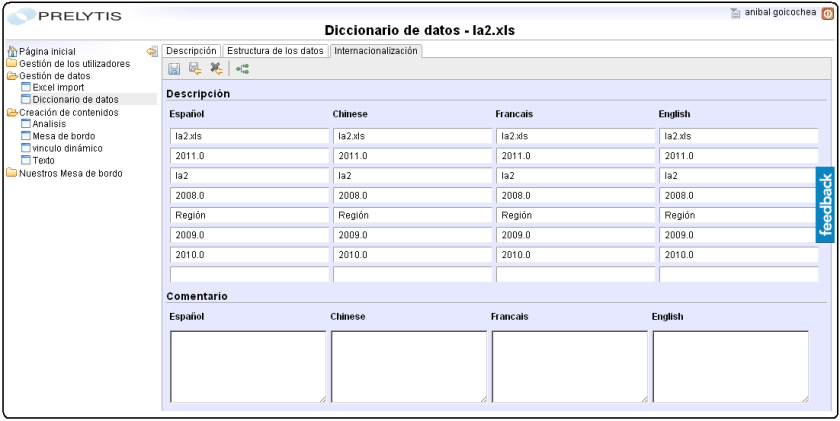Click Español field containing la2

point(249,176)
